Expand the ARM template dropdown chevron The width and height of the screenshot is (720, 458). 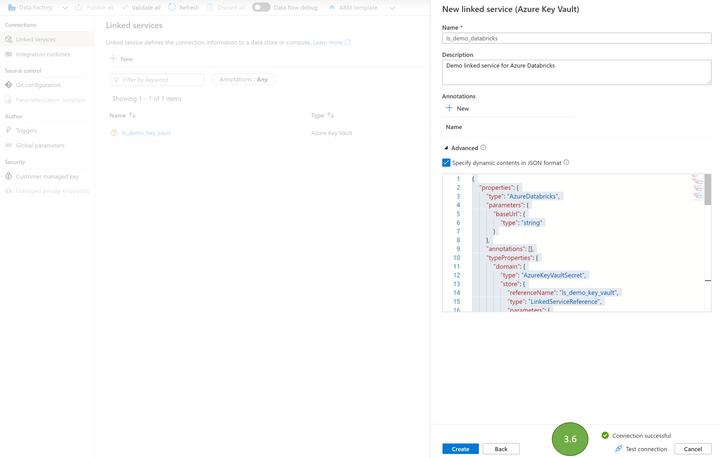tap(392, 8)
